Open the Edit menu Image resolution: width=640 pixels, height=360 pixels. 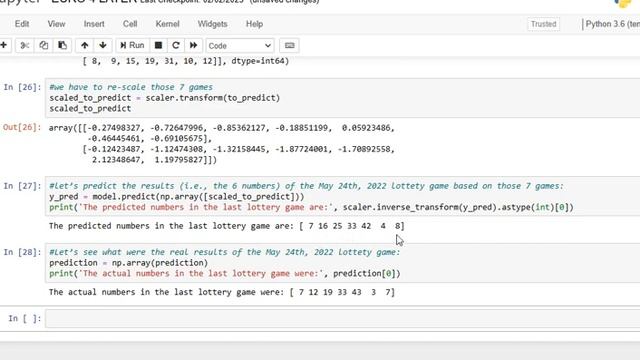coord(22,24)
